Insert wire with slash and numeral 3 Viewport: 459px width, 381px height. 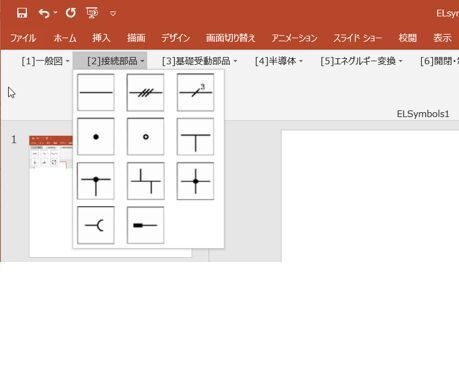pyautogui.click(x=195, y=92)
